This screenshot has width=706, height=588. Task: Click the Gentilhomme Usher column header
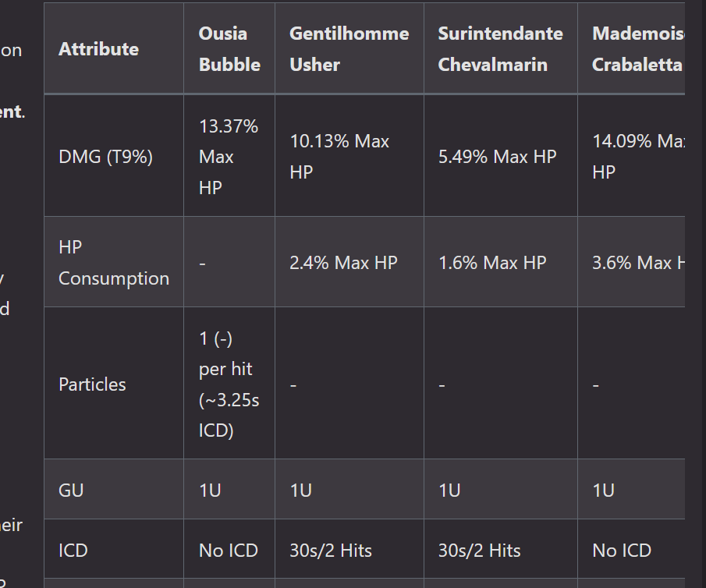point(349,49)
